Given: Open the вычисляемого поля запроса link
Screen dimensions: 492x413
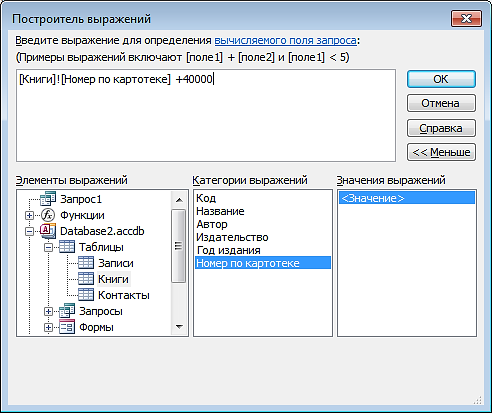Looking at the screenshot, I should tap(285, 40).
